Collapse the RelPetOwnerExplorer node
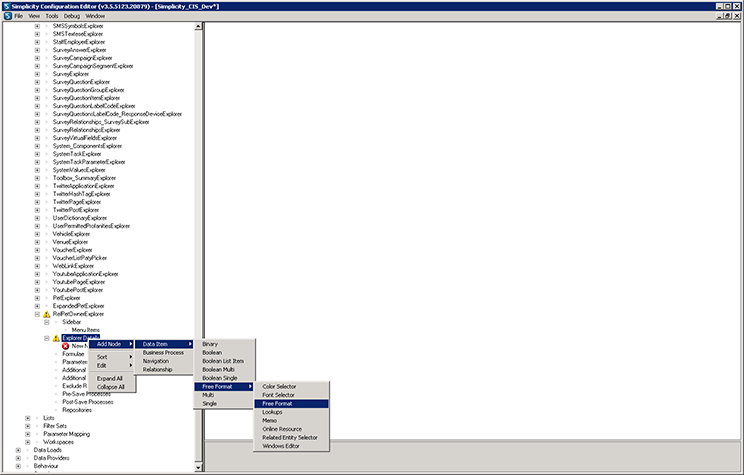744x475 pixels. coord(37,314)
